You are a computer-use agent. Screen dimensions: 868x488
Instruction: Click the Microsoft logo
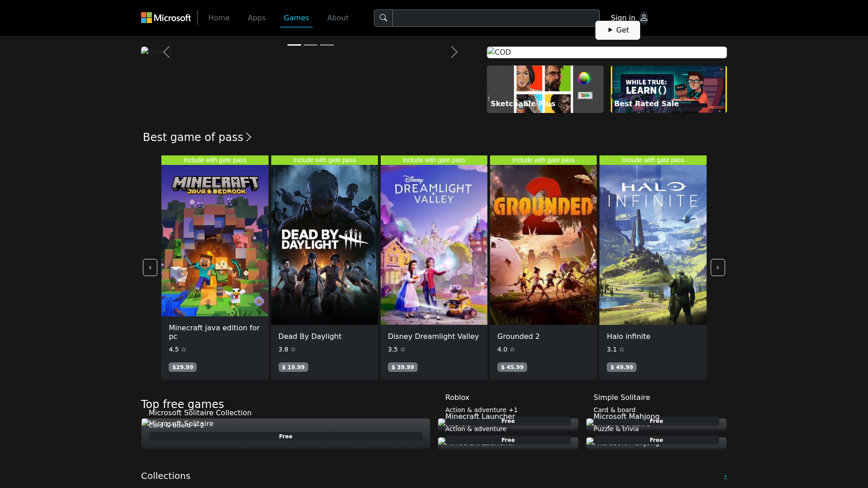coord(166,18)
